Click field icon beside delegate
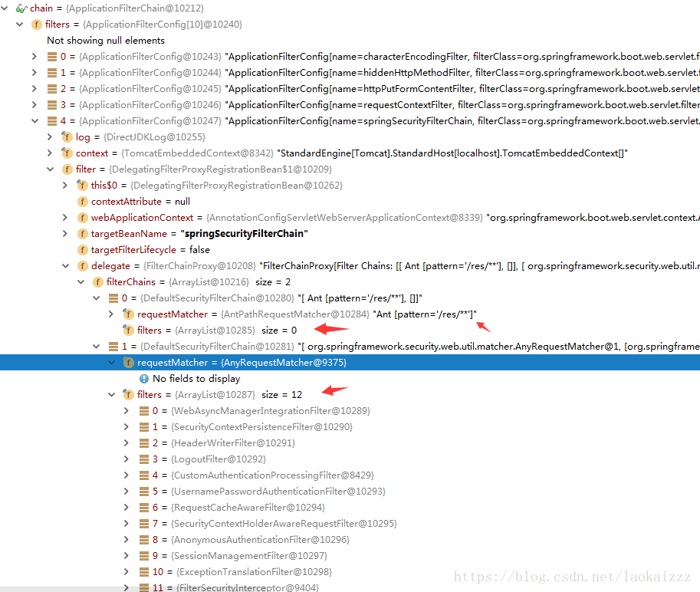 click(x=83, y=265)
